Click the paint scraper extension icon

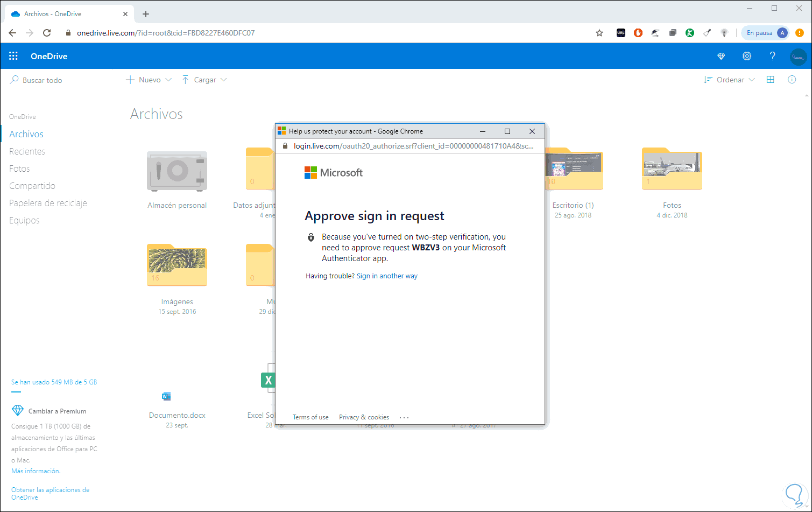coord(707,33)
